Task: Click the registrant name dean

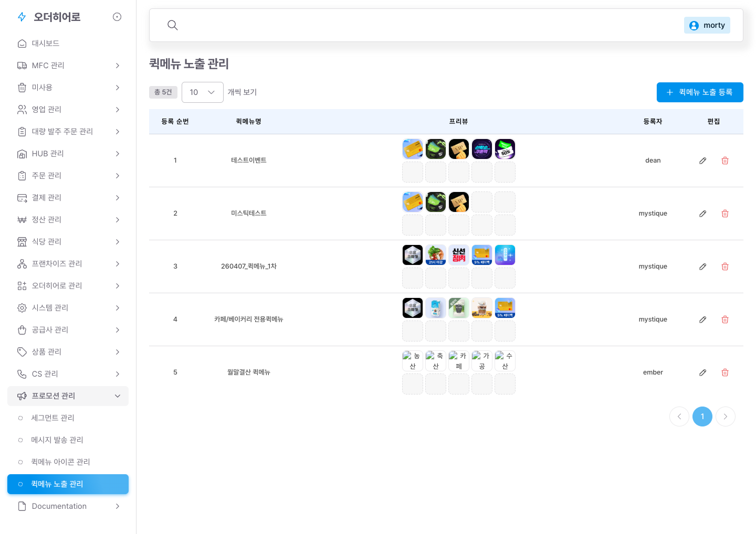Action: click(x=653, y=161)
